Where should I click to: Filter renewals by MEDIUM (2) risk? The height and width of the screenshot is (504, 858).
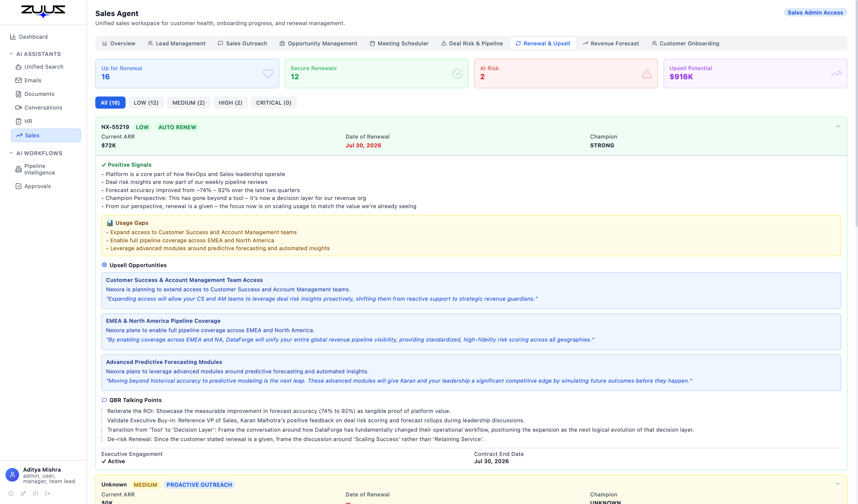point(188,103)
